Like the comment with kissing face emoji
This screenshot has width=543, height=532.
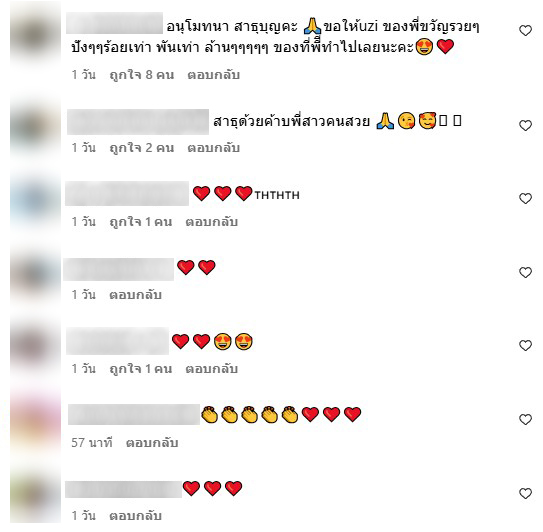pyautogui.click(x=525, y=125)
